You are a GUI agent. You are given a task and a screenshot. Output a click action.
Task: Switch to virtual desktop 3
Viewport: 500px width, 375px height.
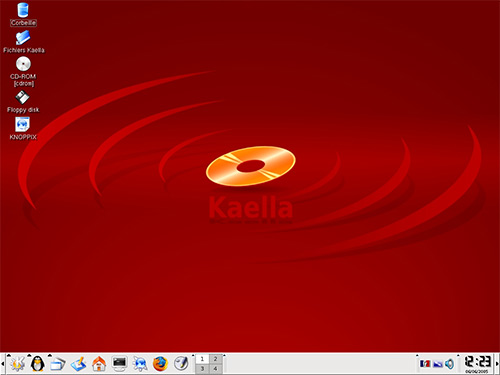click(x=202, y=369)
